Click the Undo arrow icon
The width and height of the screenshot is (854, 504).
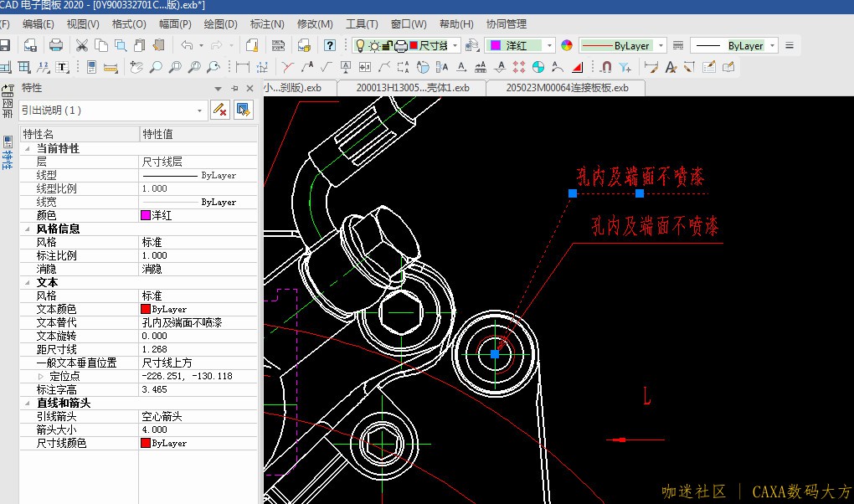coord(186,45)
